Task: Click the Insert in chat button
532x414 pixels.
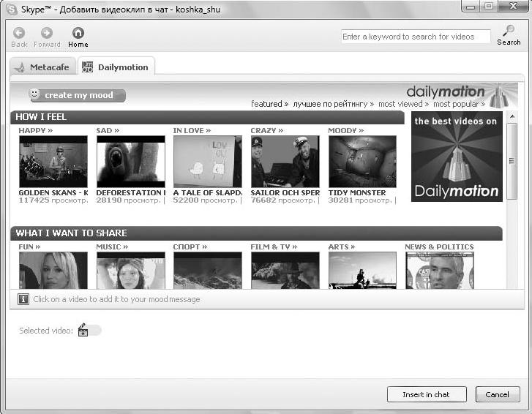Action: point(426,394)
